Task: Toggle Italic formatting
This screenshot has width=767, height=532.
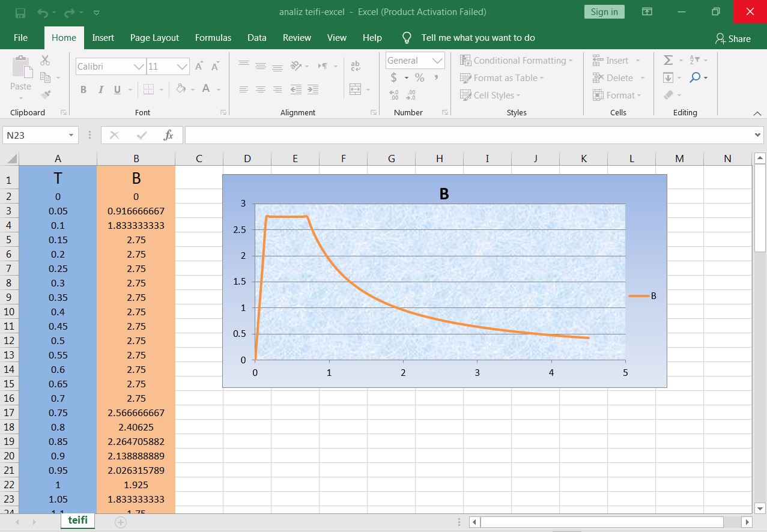Action: point(100,89)
